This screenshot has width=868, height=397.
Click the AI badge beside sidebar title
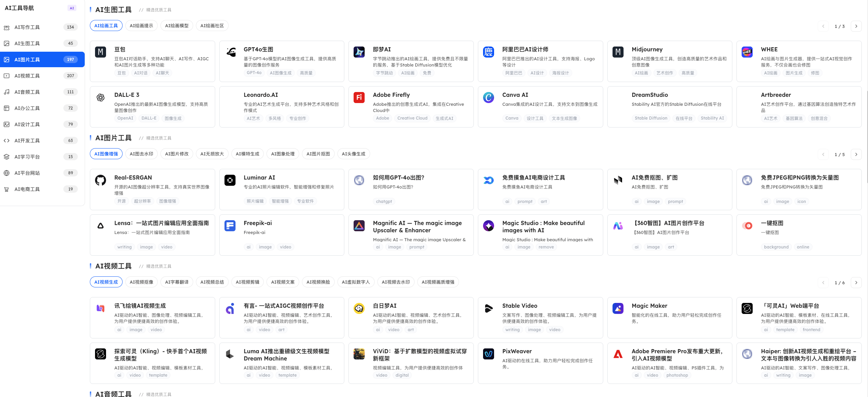(x=72, y=8)
